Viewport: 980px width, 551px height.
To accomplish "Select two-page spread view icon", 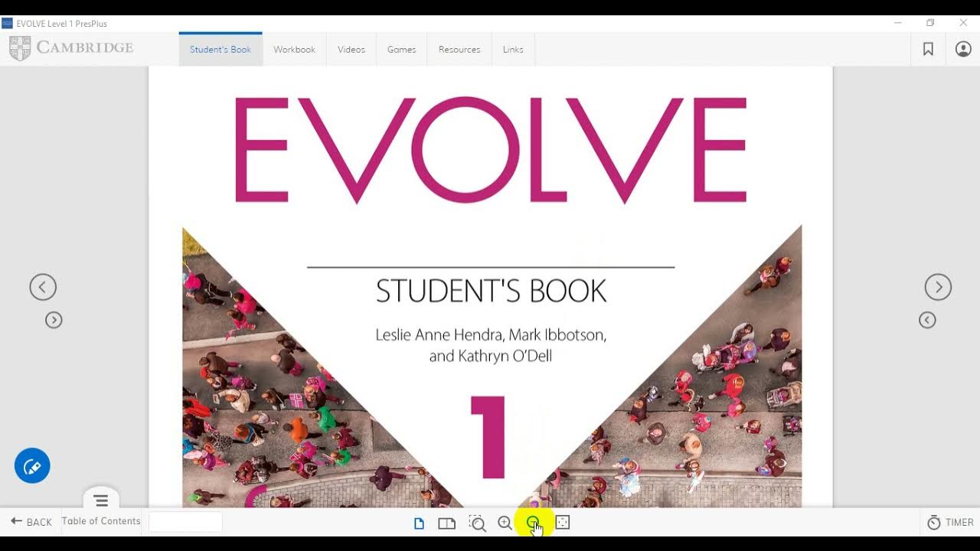I will point(446,523).
